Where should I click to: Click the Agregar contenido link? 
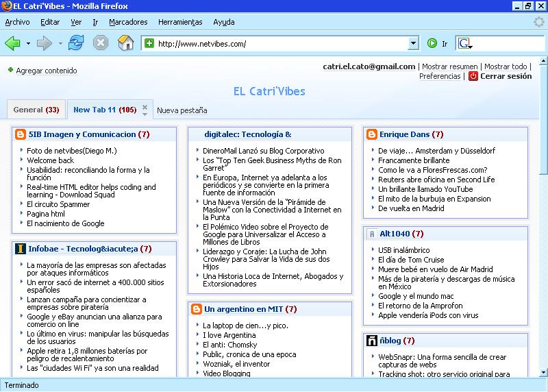(46, 71)
